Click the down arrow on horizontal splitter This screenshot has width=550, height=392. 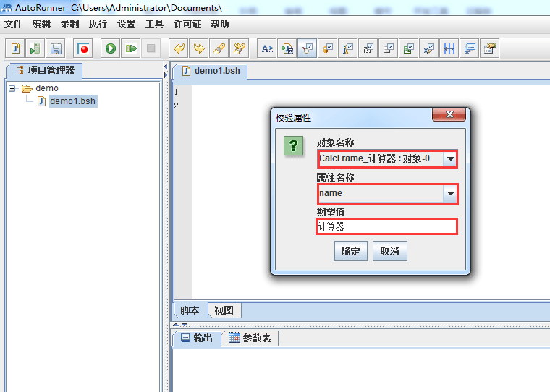[185, 325]
